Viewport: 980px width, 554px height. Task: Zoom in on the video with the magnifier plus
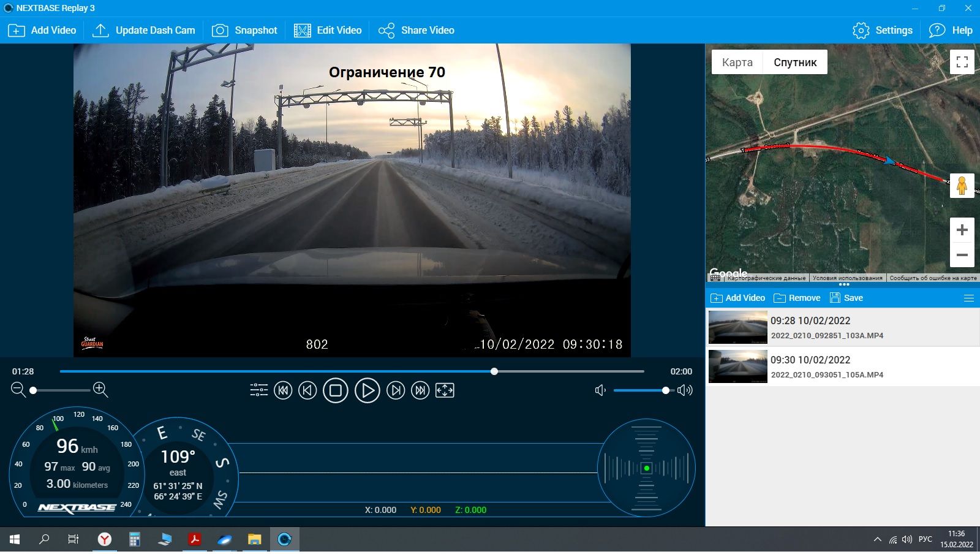100,390
